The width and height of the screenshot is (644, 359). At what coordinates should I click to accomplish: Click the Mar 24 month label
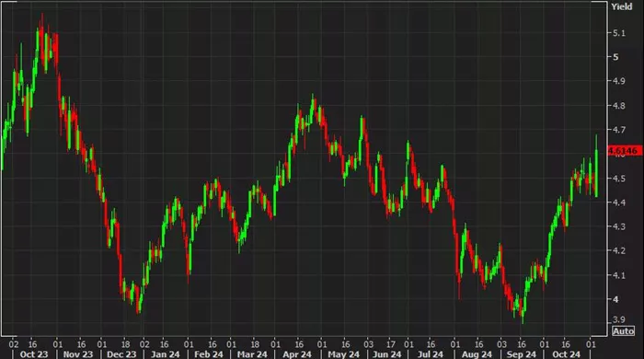tap(252, 354)
